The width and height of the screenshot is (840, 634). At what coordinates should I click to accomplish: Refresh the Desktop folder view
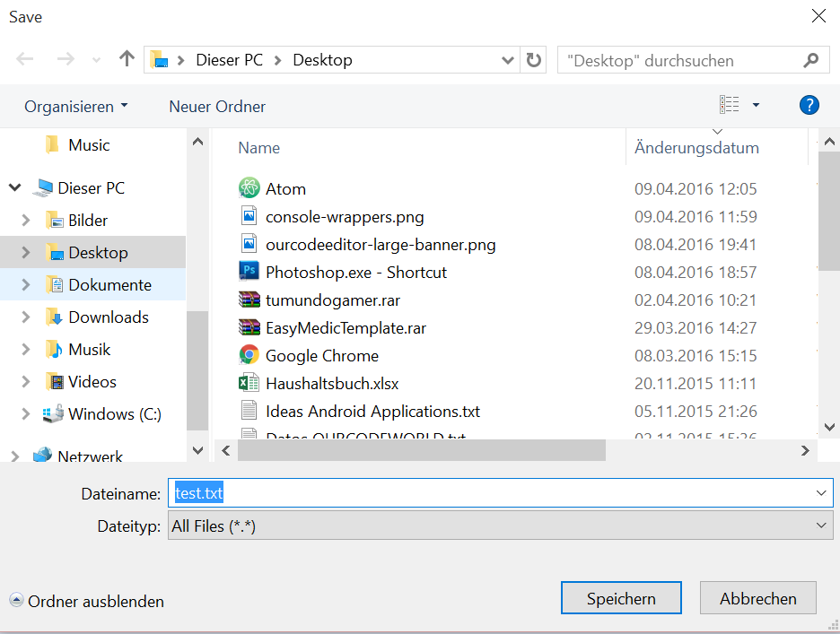coord(534,60)
